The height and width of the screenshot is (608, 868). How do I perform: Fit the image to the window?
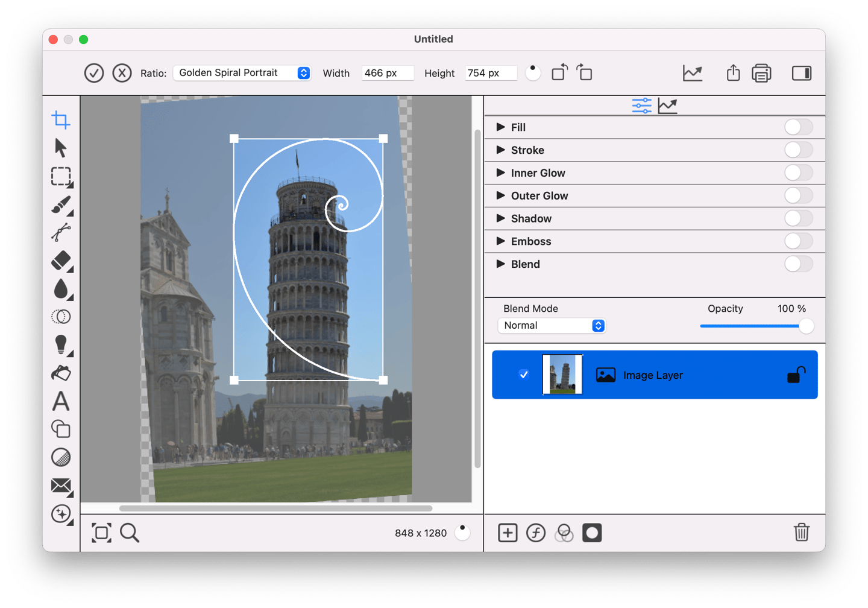[101, 533]
